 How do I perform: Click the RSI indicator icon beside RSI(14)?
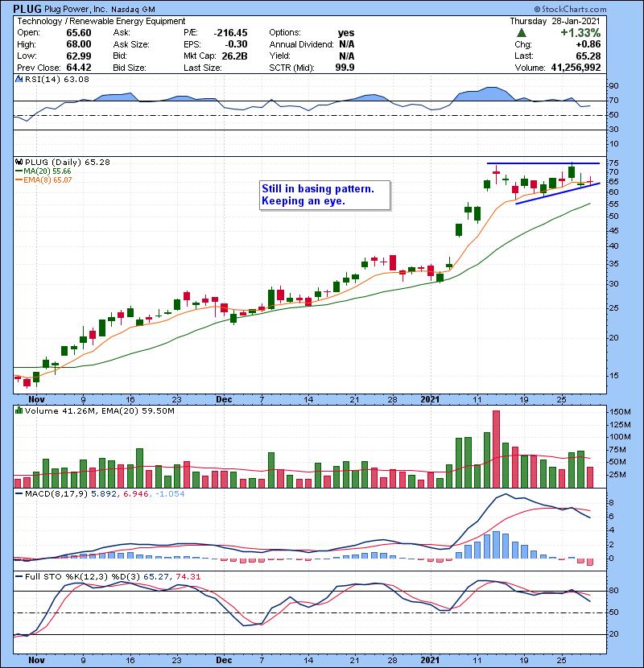(19, 79)
